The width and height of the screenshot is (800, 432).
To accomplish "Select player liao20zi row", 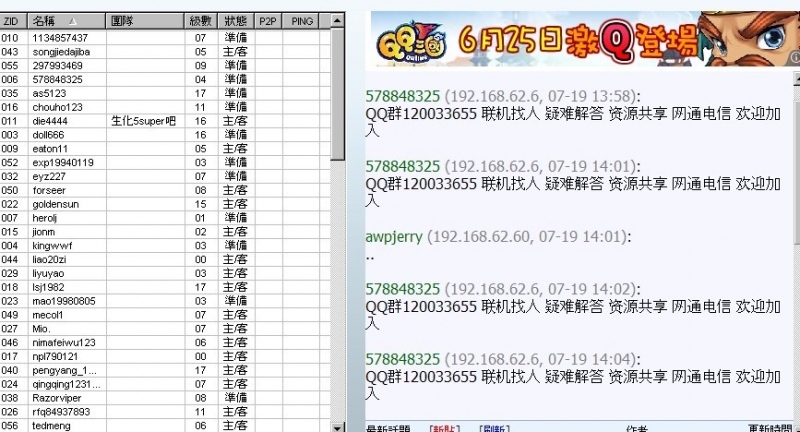I will click(165, 259).
